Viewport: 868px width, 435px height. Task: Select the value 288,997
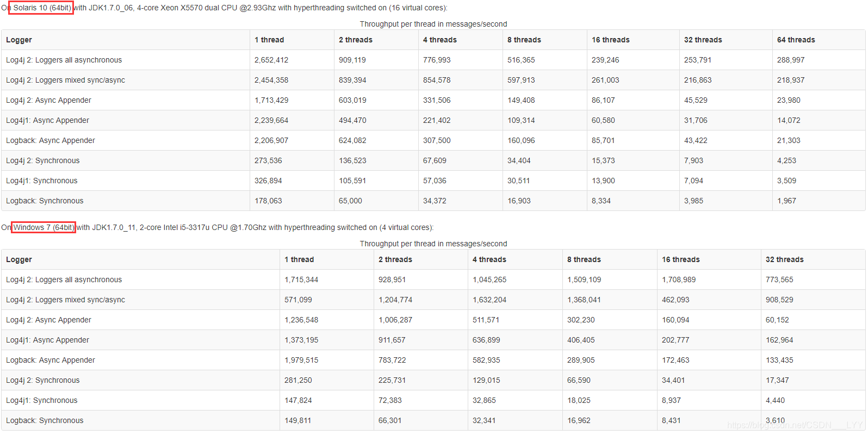click(791, 60)
